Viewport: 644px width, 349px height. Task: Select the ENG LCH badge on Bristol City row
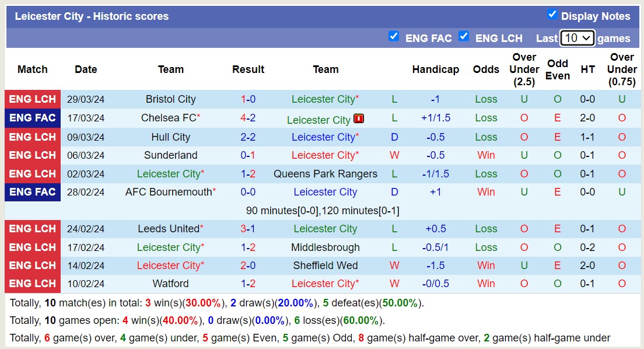32,99
